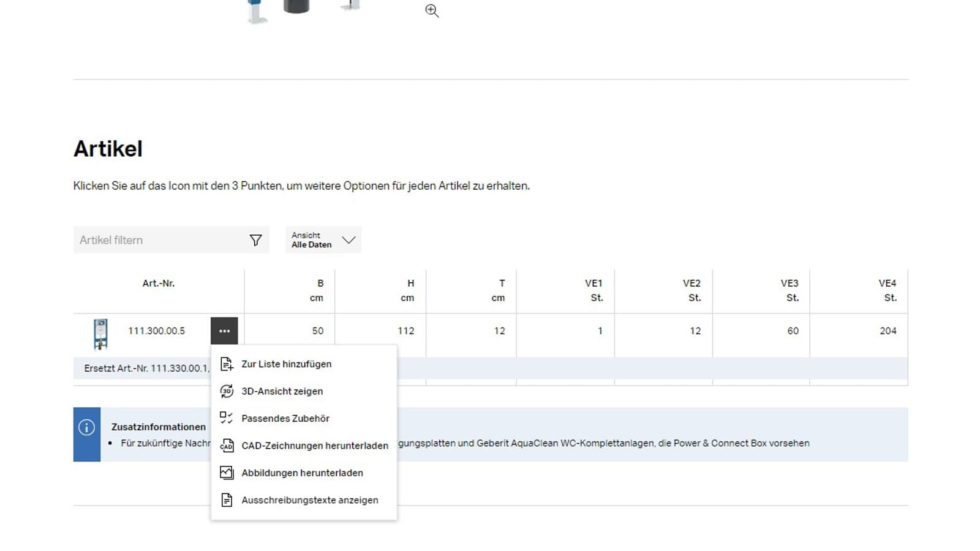
Task: Click the Ersetzt Art.-Nr. 111.330.00.1 note
Action: (146, 368)
